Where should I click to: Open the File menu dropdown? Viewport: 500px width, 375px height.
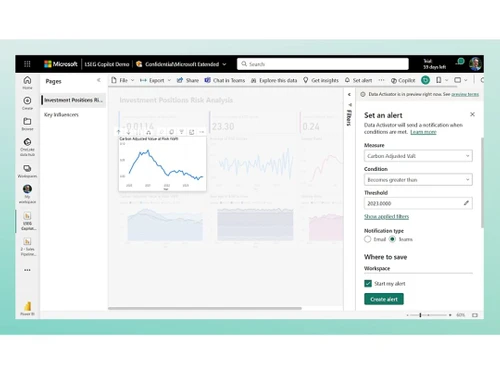pos(123,80)
